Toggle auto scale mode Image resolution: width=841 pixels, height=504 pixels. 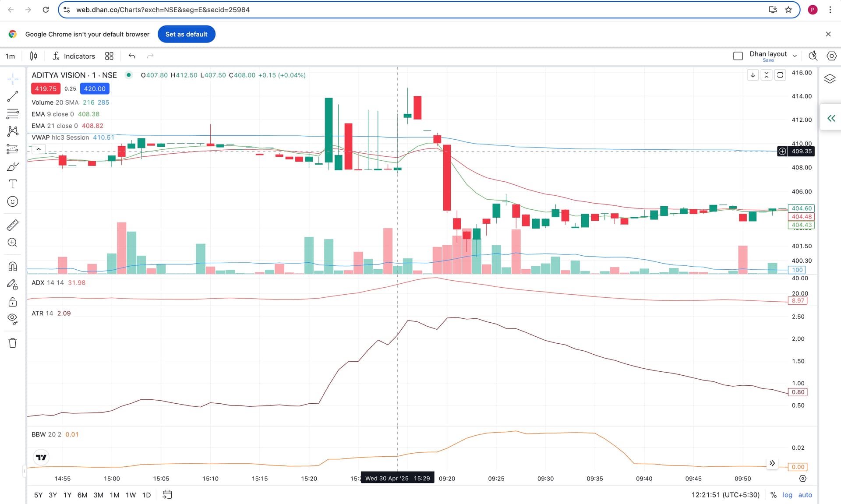[x=805, y=495]
